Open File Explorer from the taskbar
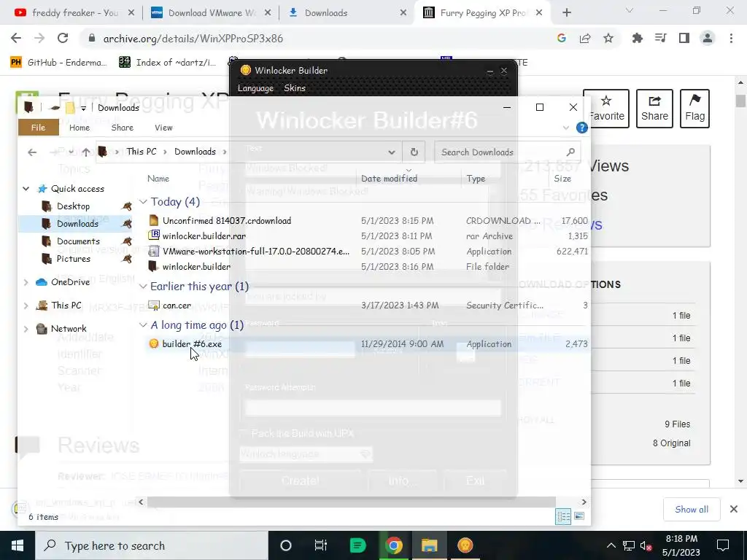This screenshot has width=747, height=560. pyautogui.click(x=429, y=545)
